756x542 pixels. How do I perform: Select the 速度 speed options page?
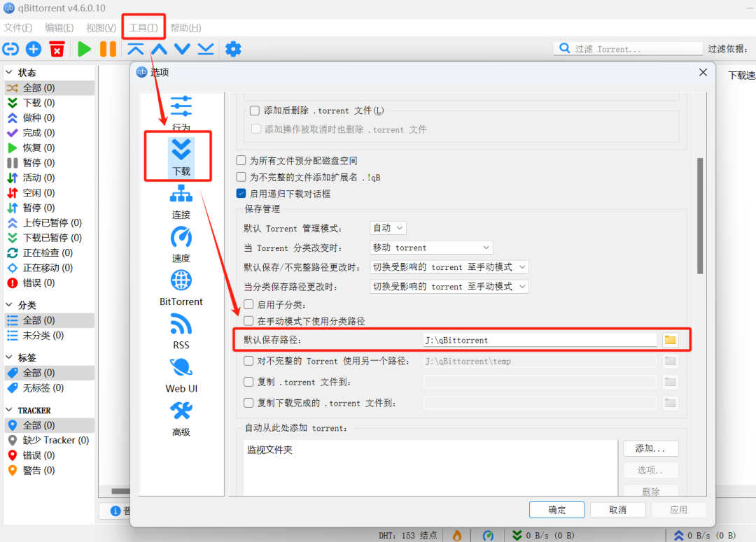[181, 245]
